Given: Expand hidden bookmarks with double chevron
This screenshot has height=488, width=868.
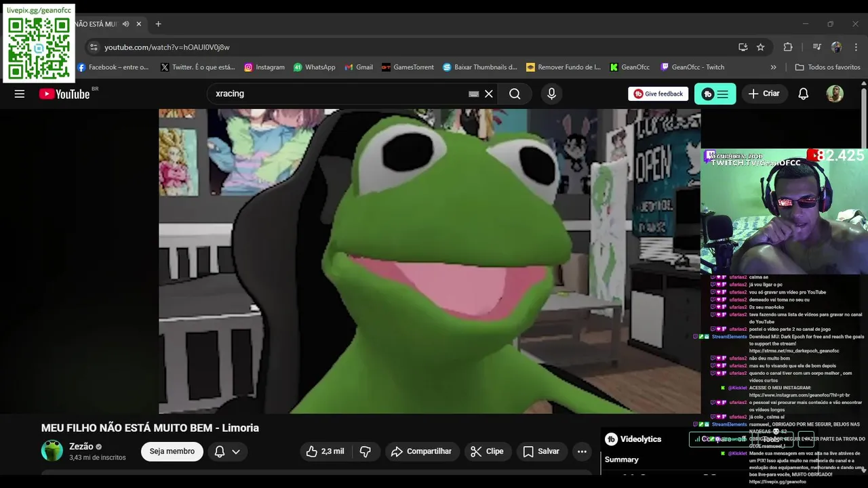Looking at the screenshot, I should tap(773, 67).
